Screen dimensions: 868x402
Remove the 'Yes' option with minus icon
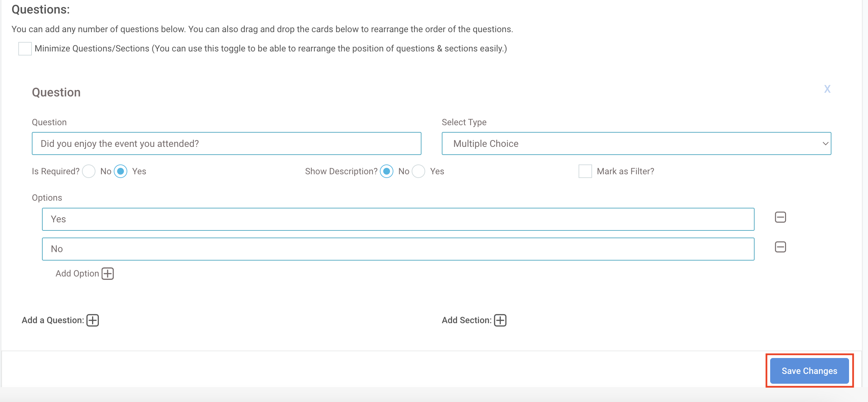[x=780, y=217]
